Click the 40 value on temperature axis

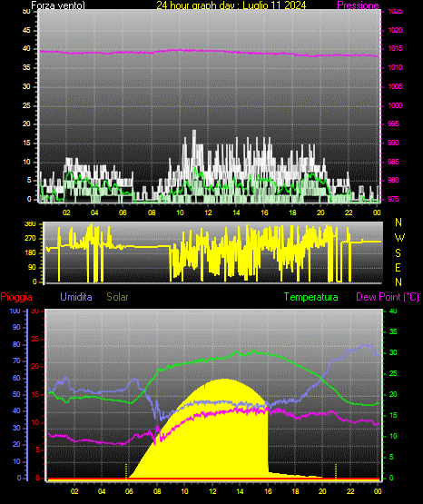[393, 311]
